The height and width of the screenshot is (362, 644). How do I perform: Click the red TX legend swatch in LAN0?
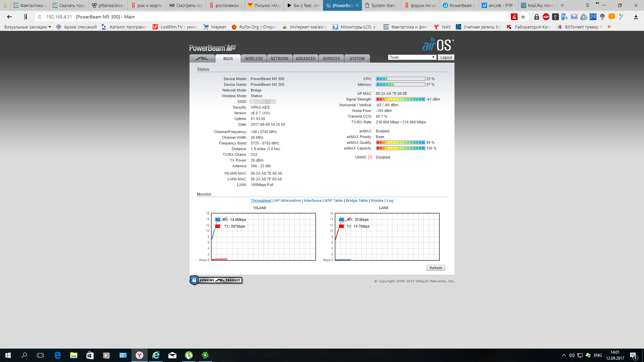click(341, 226)
